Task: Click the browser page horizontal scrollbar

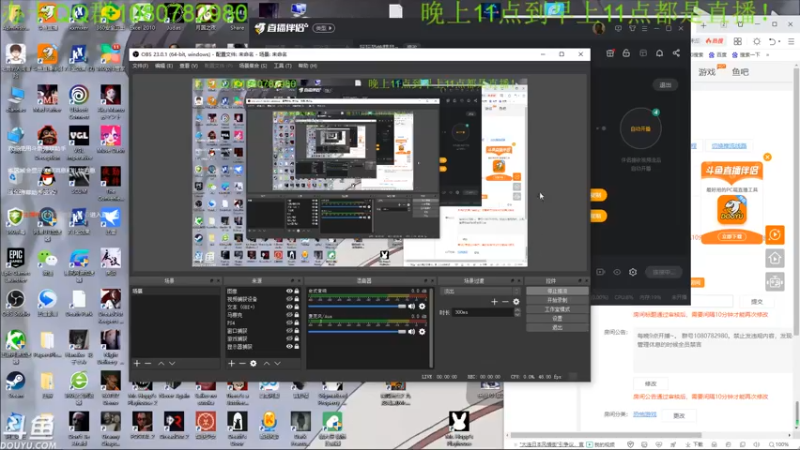Action: [606, 435]
